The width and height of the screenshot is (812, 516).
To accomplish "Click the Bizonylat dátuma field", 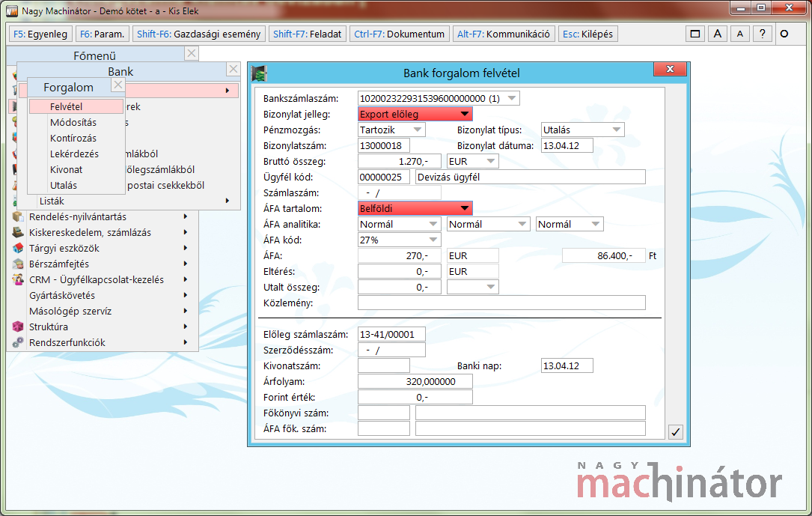I will point(567,145).
